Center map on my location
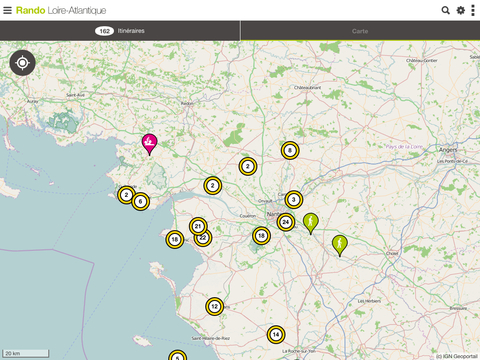 pos(22,63)
